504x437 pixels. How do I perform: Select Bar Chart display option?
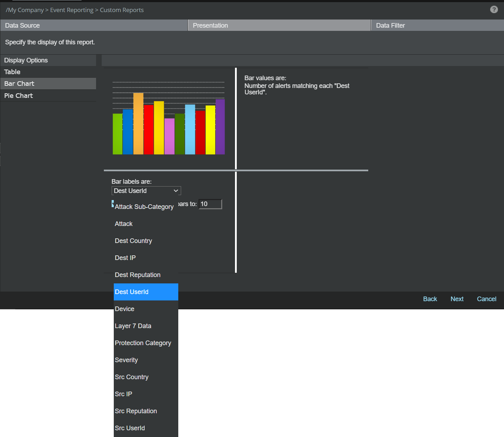coord(48,84)
